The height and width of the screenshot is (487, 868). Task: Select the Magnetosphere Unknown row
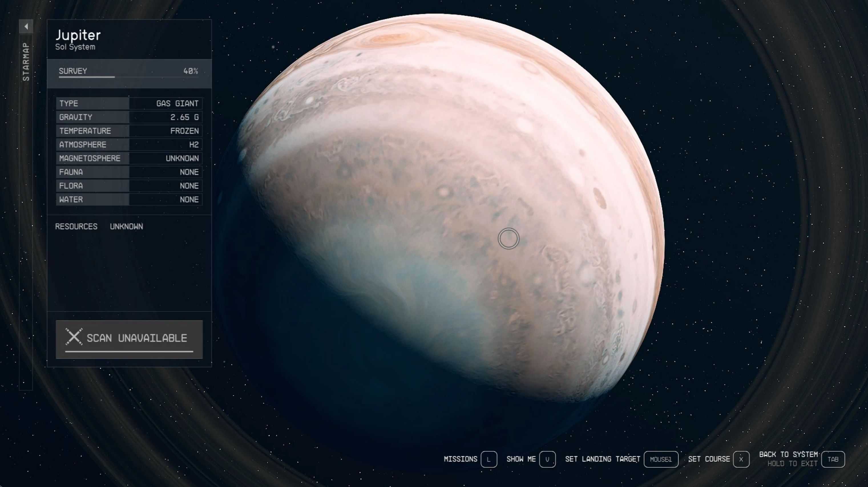pyautogui.click(x=129, y=158)
